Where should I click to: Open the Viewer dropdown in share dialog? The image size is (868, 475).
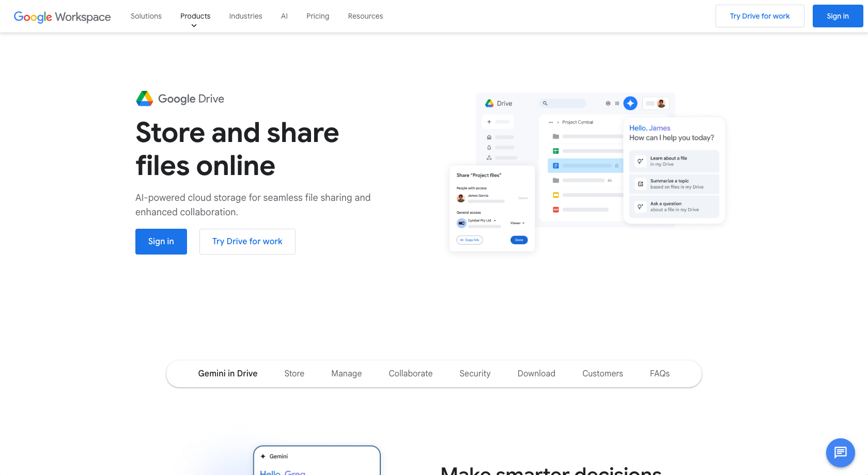(517, 223)
